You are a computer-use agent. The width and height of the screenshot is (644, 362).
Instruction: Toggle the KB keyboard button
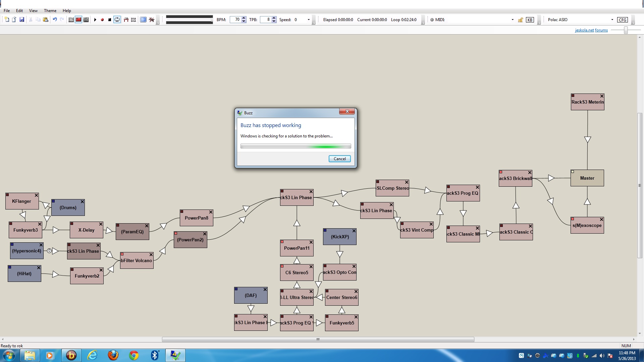(530, 20)
